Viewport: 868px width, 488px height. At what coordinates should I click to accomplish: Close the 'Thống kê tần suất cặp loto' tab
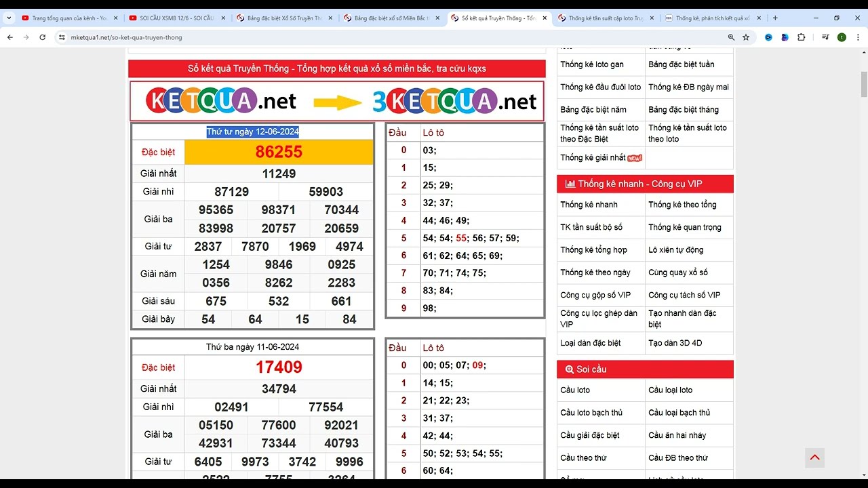(x=651, y=18)
